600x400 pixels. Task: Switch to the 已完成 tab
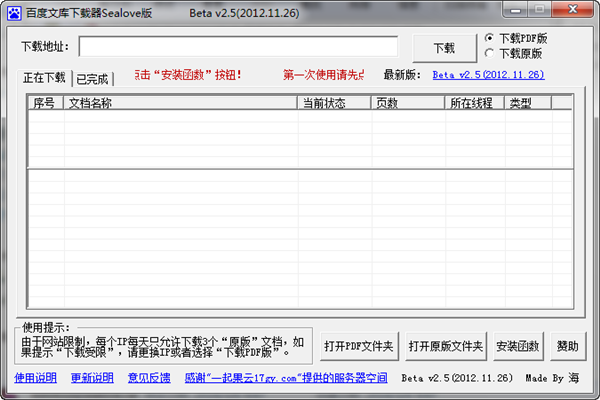[x=93, y=79]
